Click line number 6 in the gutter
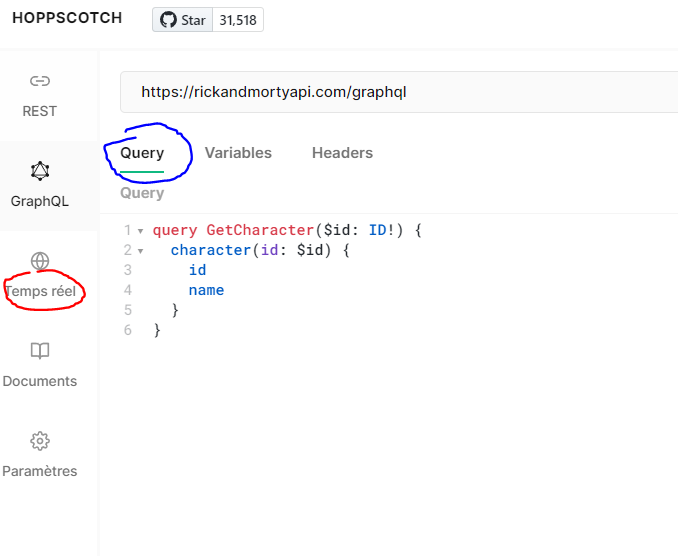 pyautogui.click(x=128, y=330)
